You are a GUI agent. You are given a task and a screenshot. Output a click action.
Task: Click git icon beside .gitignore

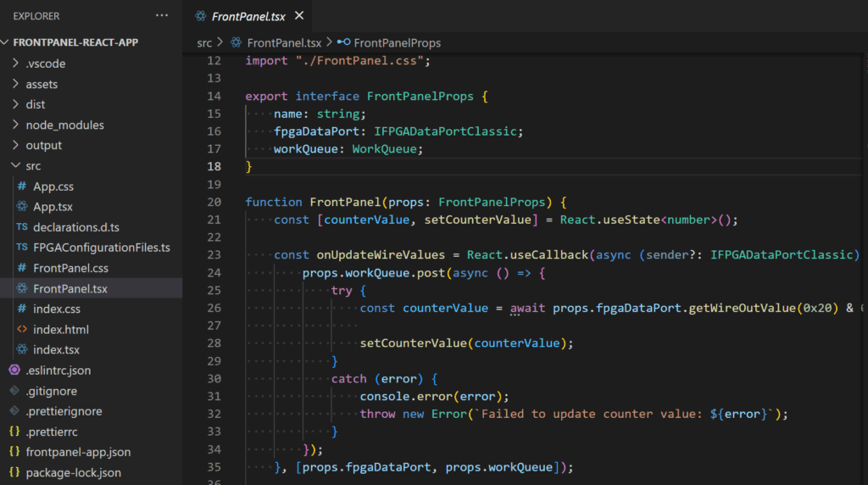(x=14, y=390)
